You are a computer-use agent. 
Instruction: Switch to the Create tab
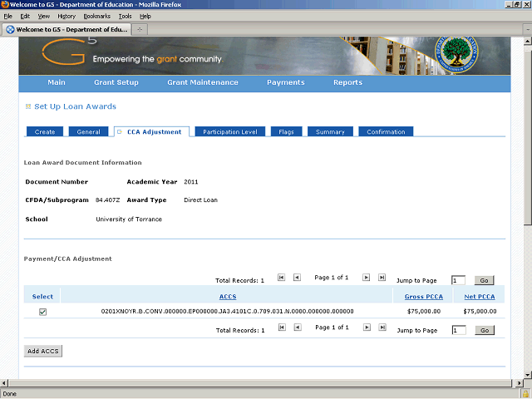pyautogui.click(x=45, y=131)
